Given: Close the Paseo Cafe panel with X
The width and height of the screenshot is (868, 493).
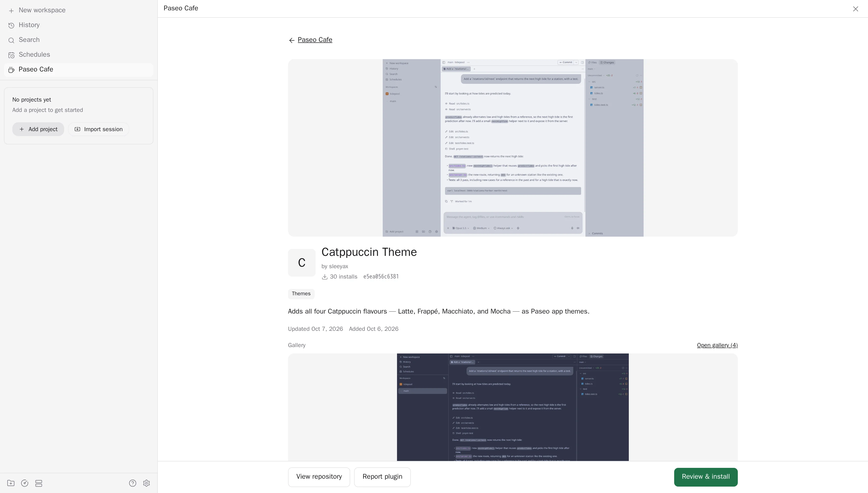Looking at the screenshot, I should point(855,9).
